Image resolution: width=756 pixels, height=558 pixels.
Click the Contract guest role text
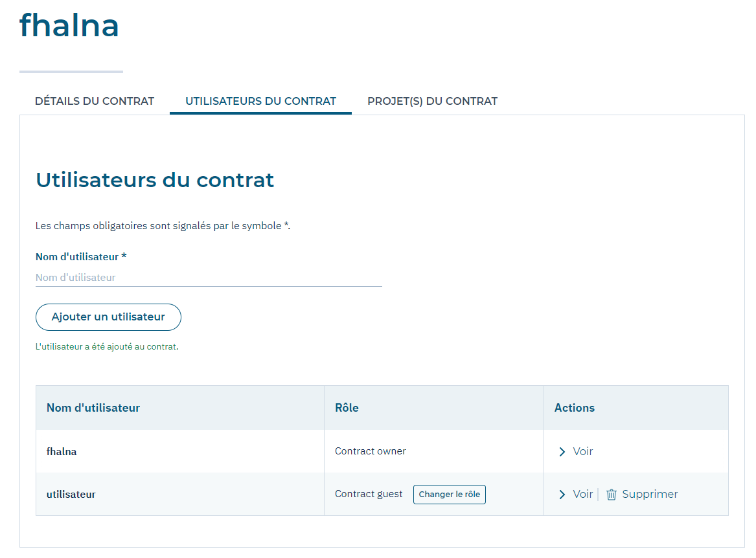[369, 494]
